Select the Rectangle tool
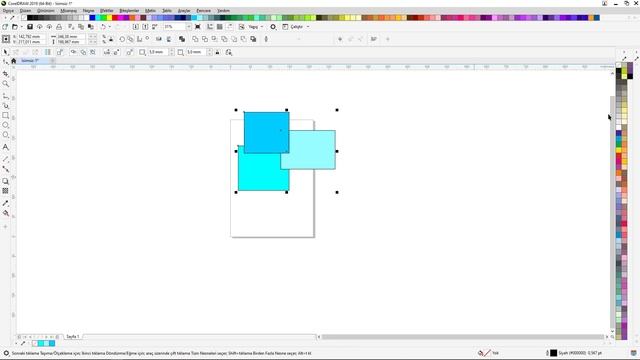This screenshot has height=360, width=640. pos(5,116)
